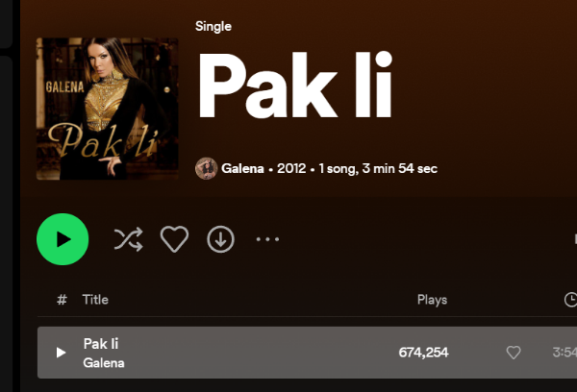Viewport: 577px width, 392px height.
Task: Download the Pak li single
Action: [220, 239]
